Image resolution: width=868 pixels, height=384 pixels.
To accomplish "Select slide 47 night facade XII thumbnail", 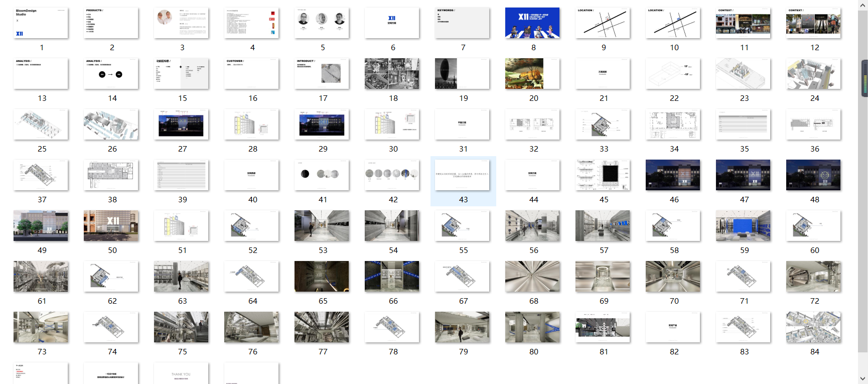I will (x=743, y=175).
